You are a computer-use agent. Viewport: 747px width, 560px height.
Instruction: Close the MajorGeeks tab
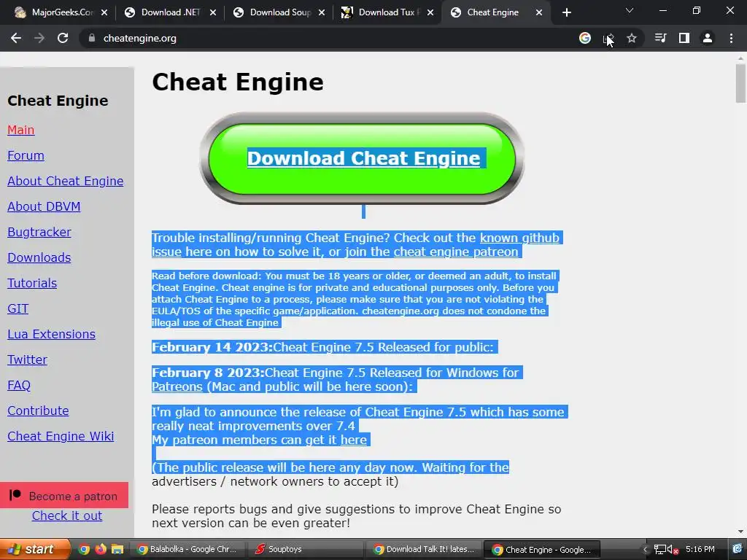pyautogui.click(x=104, y=12)
